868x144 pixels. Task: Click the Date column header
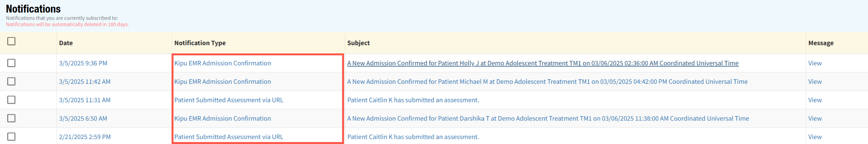[66, 43]
